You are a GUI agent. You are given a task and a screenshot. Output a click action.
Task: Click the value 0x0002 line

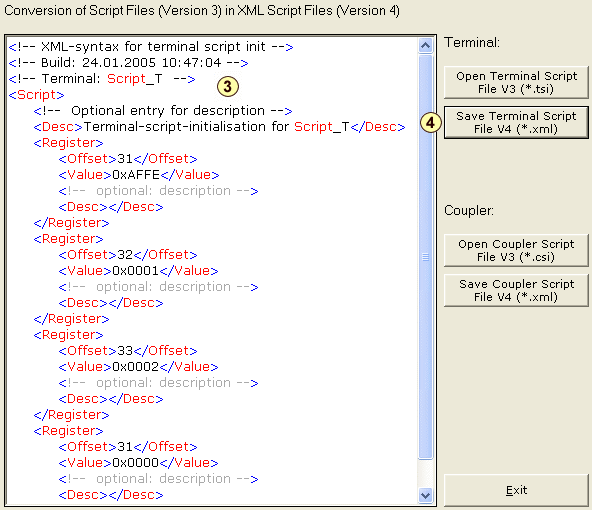(139, 367)
